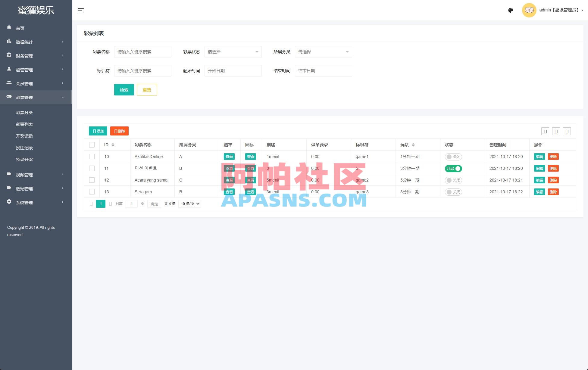The width and height of the screenshot is (588, 370).
Task: Open the theme palette switcher in header
Action: click(511, 10)
